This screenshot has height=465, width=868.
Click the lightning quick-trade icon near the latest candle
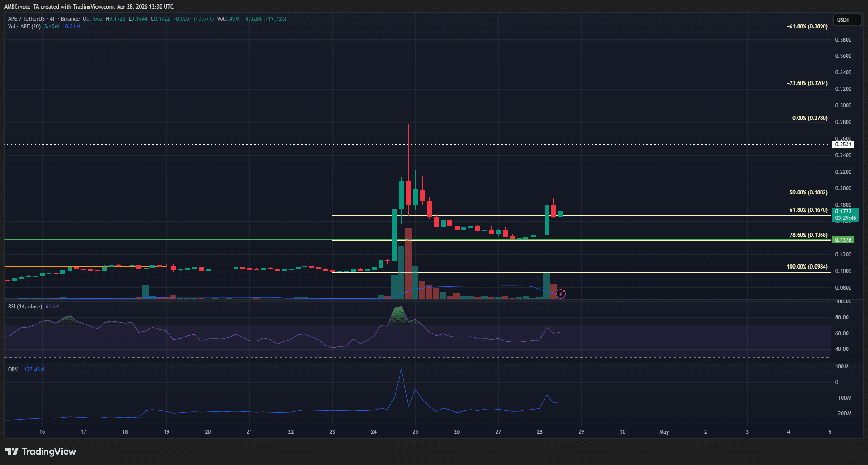tap(561, 294)
